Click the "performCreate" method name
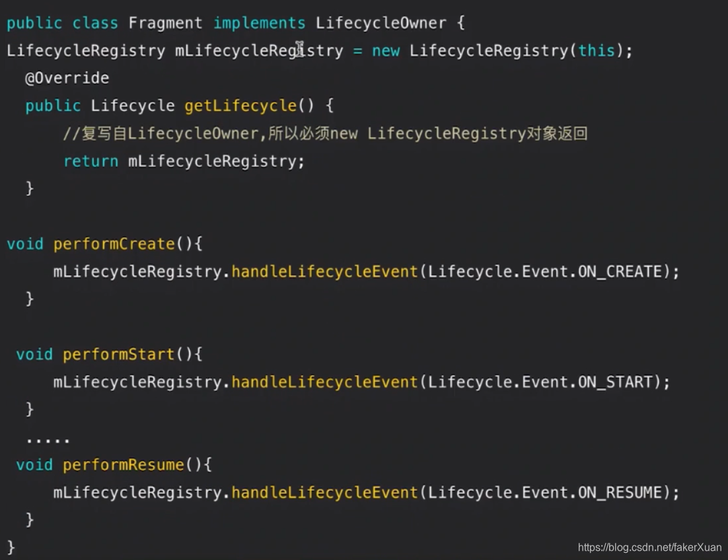 (x=114, y=244)
